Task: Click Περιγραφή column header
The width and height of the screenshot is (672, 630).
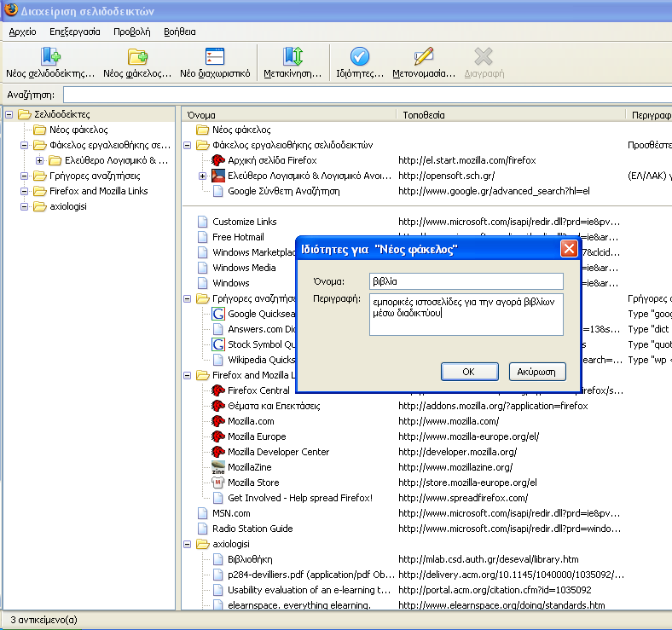Action: click(x=650, y=115)
